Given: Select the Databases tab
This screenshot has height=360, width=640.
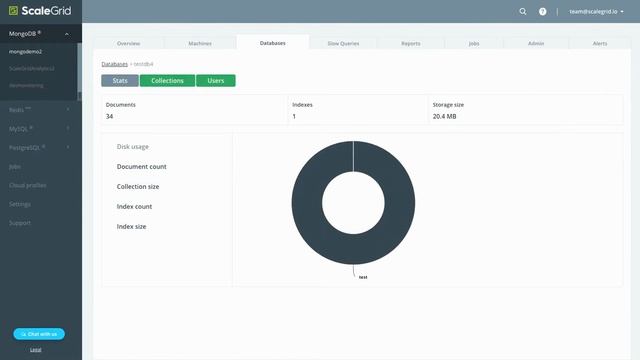Looking at the screenshot, I should click(273, 43).
